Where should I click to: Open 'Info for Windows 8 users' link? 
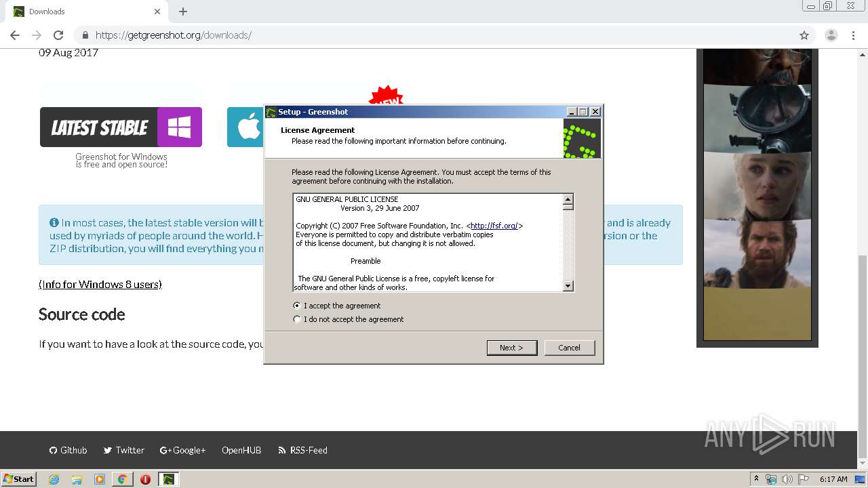(x=100, y=285)
